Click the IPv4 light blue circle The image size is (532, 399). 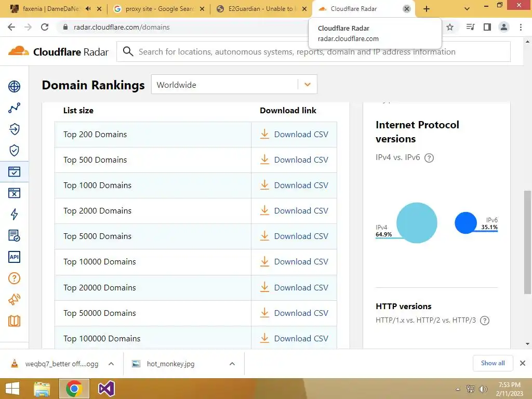coord(417,223)
